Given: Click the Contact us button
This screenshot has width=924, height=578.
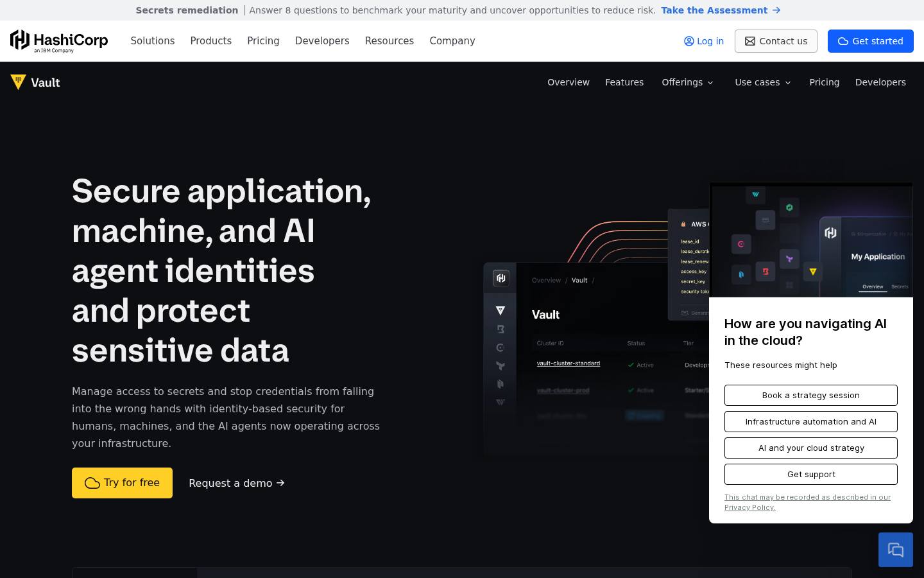Looking at the screenshot, I should tap(776, 41).
